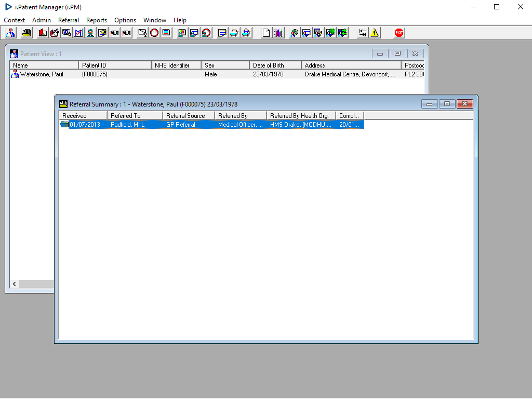
Task: Click the Date of Birth column header
Action: (275, 65)
